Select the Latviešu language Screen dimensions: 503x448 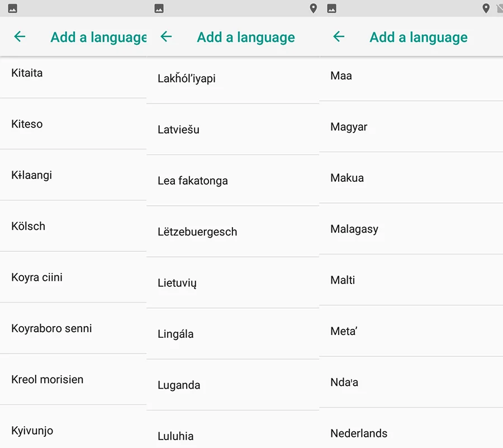point(233,130)
